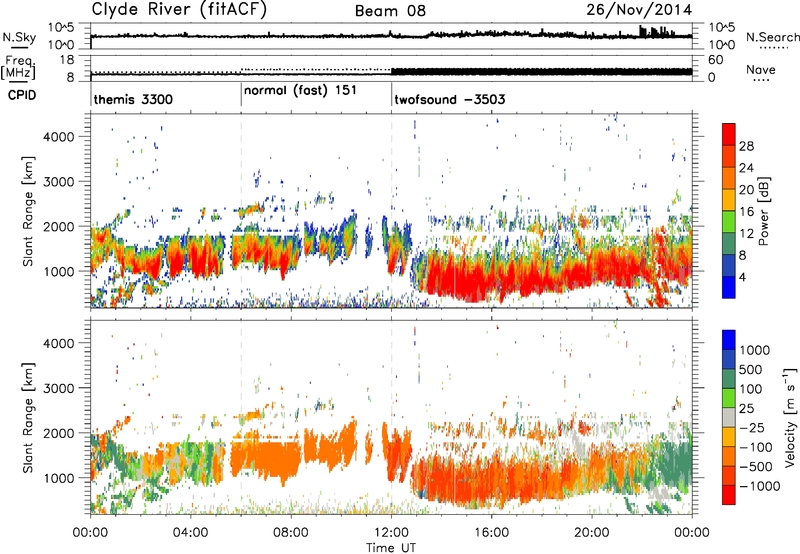Click 'Slant Range [km]' on the velocity panel
800x554 pixels.
pos(28,418)
